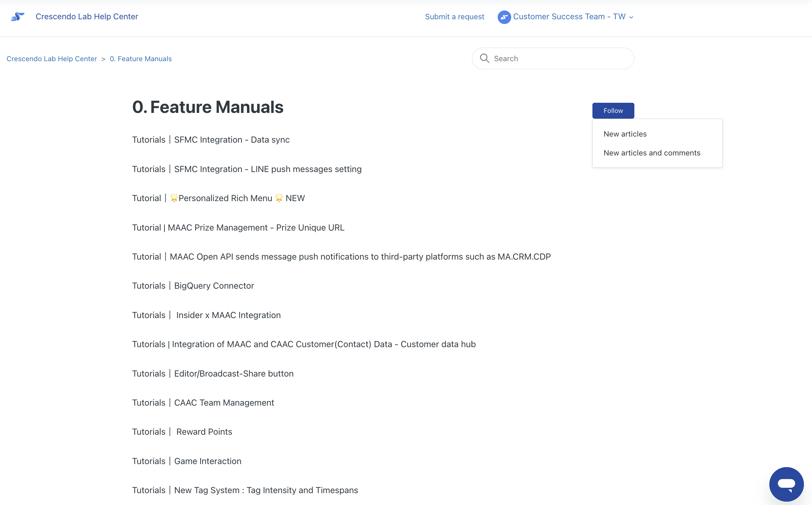The image size is (812, 505).
Task: Select New articles and comments option
Action: pos(652,153)
